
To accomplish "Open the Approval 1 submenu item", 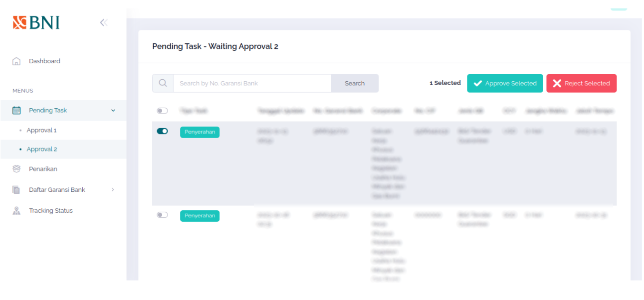I will pos(41,130).
